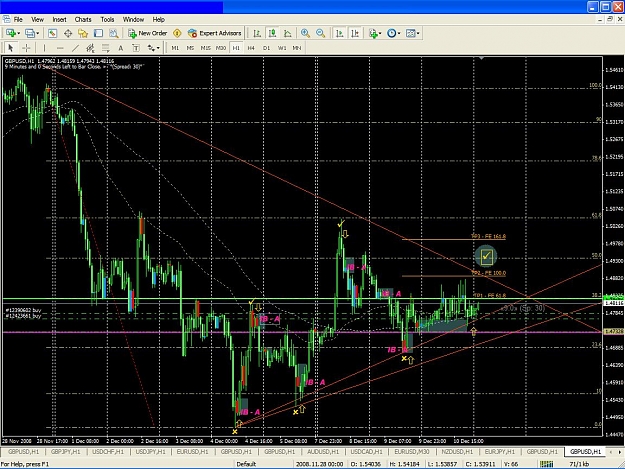Pick the horizontal line drawing tool
The width and height of the screenshot is (625, 469).
click(x=60, y=48)
